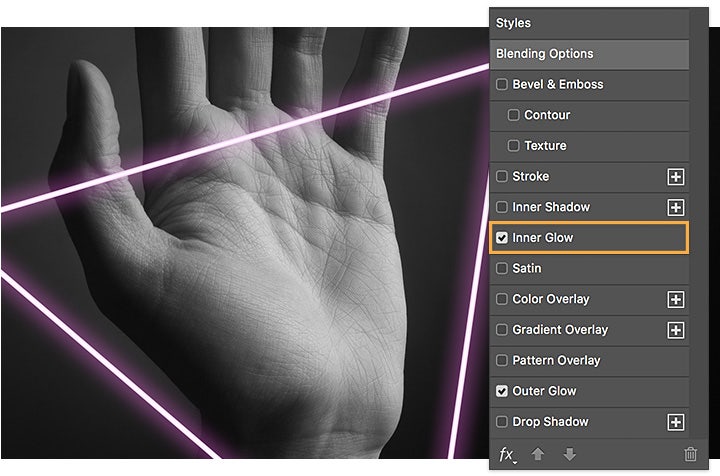
Task: Open Drop Shadow settings by label
Action: [550, 422]
